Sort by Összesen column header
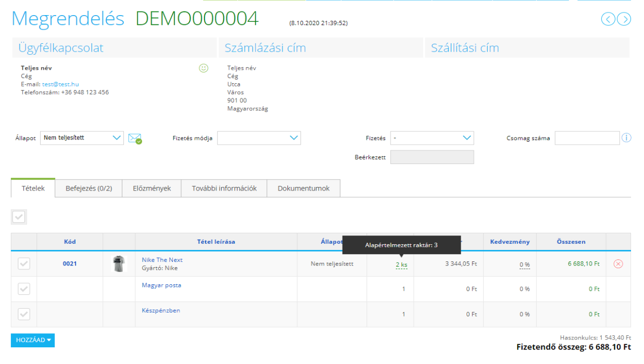 click(571, 242)
